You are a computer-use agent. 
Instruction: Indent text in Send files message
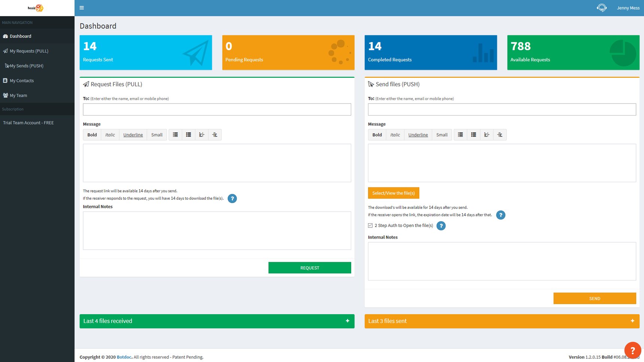click(499, 135)
